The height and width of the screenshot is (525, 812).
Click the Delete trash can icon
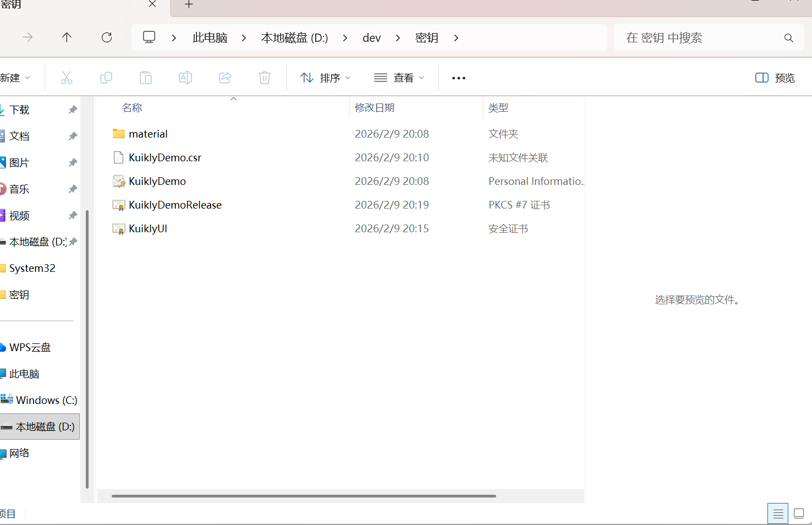click(x=265, y=78)
